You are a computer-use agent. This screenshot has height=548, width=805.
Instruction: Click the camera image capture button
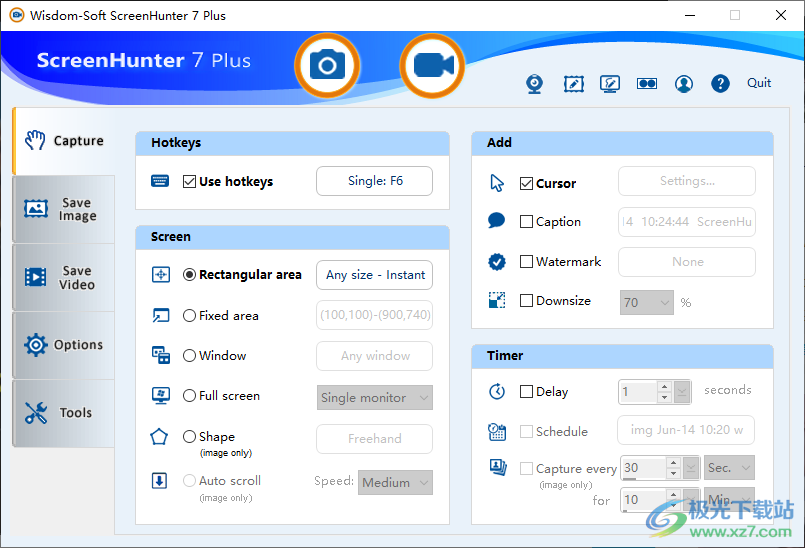coord(327,65)
